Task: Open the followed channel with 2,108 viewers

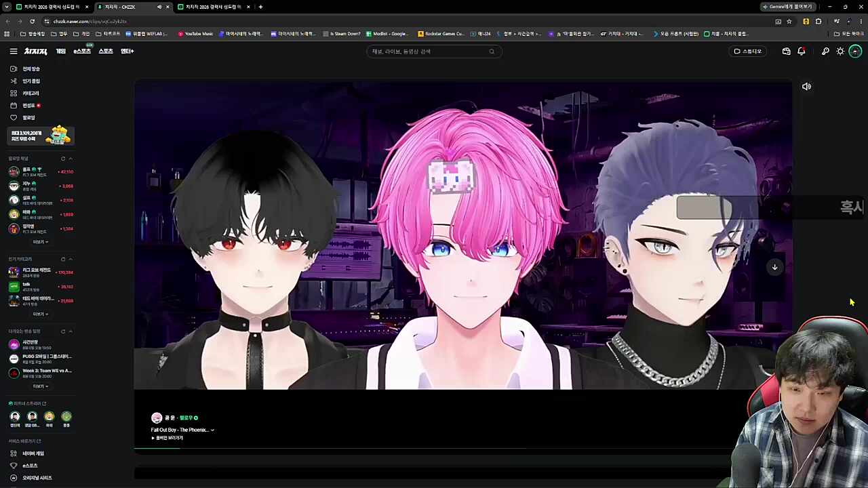Action: click(x=41, y=200)
